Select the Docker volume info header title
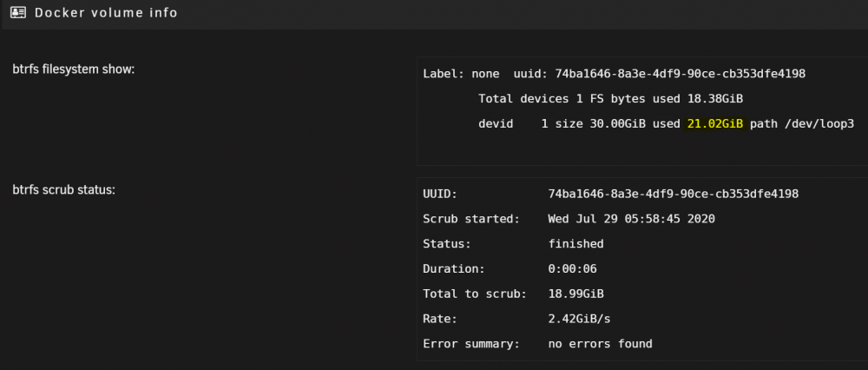 point(106,12)
